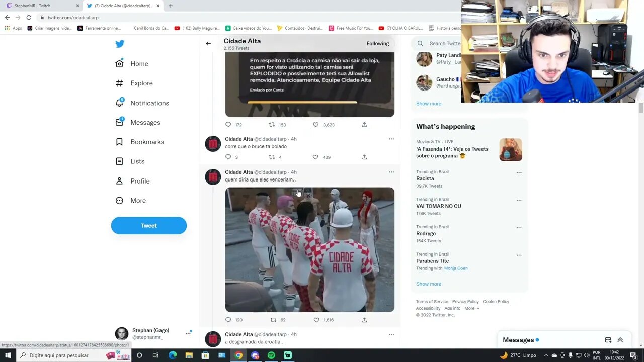644x362 pixels.
Task: Open Home in the Twitter sidebar
Action: tap(132, 64)
